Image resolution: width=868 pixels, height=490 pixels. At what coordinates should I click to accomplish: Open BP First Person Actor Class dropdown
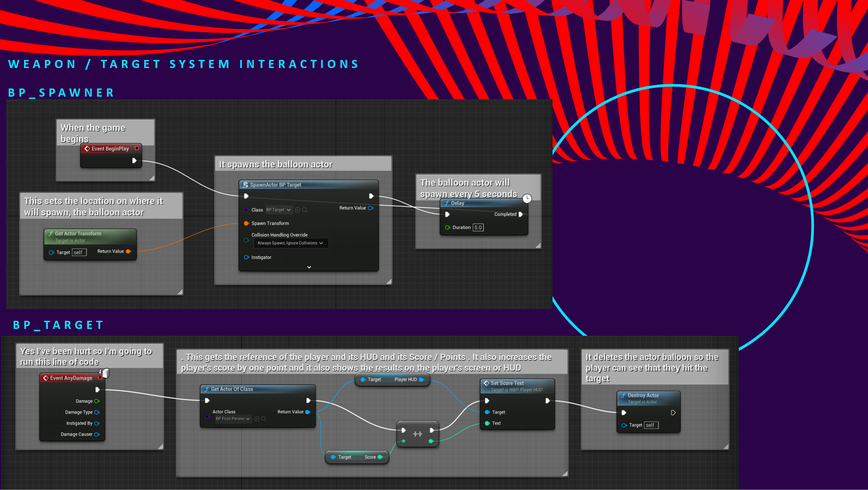[233, 419]
